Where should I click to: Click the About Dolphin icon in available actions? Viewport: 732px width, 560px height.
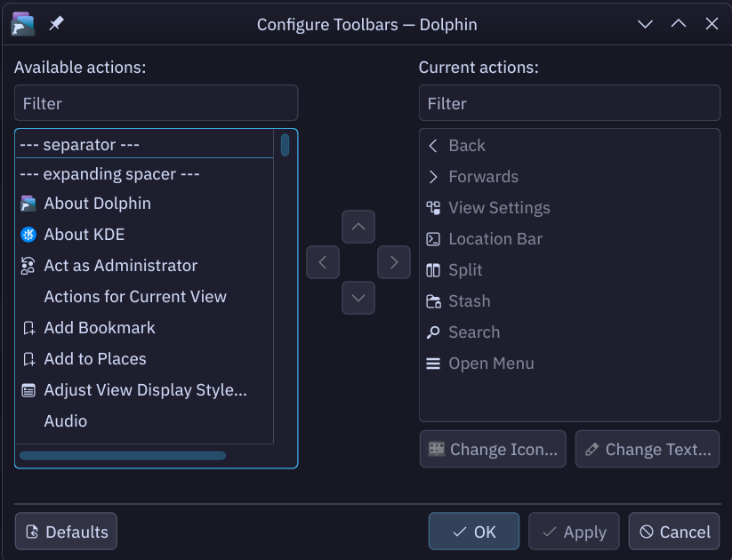tap(28, 204)
